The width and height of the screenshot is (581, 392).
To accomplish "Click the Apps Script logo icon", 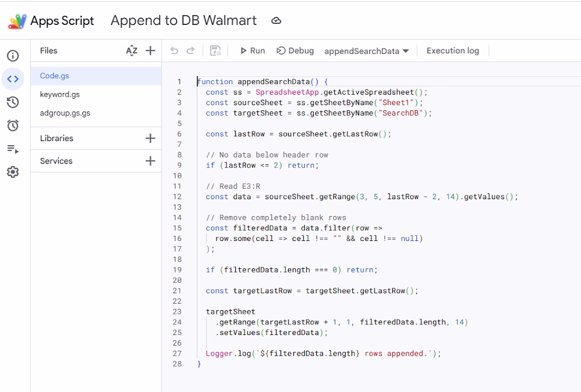I will click(x=17, y=21).
